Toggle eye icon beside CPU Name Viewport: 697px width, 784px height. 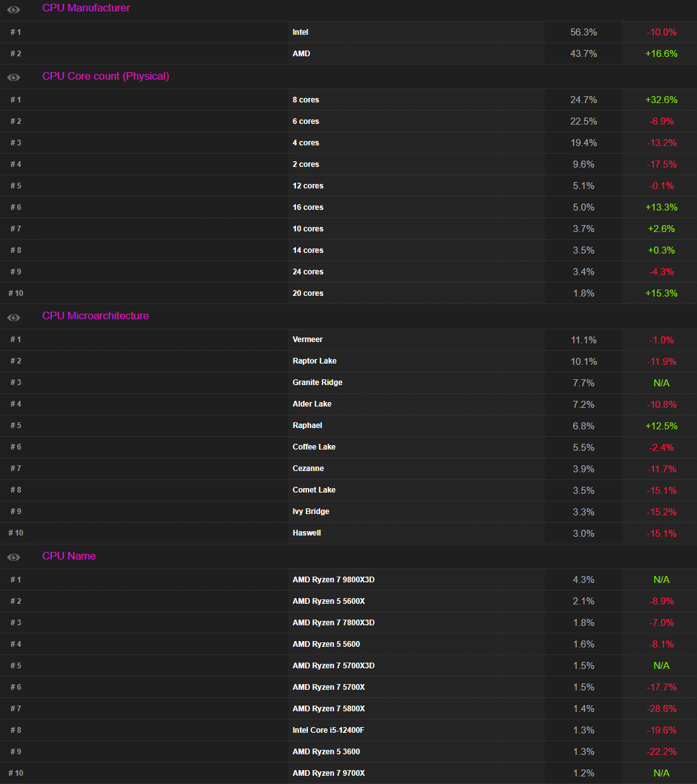[x=13, y=557]
